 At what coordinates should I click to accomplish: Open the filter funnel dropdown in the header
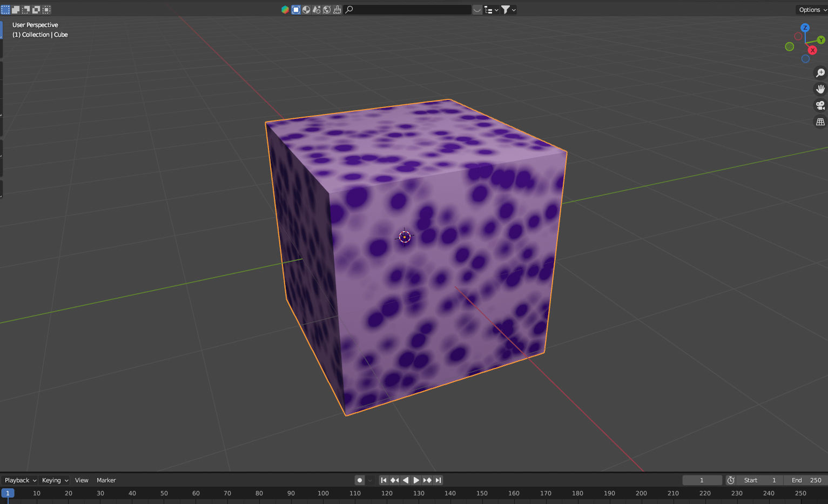[508, 9]
